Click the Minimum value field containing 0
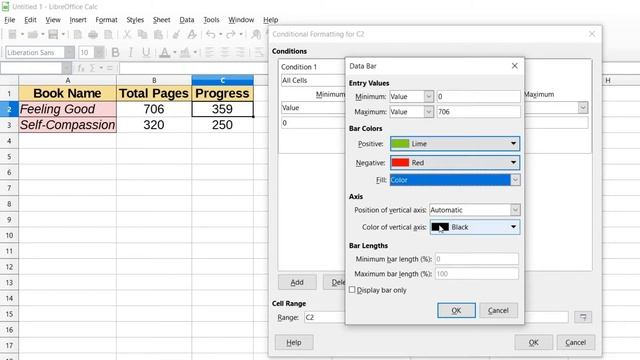 coord(478,96)
